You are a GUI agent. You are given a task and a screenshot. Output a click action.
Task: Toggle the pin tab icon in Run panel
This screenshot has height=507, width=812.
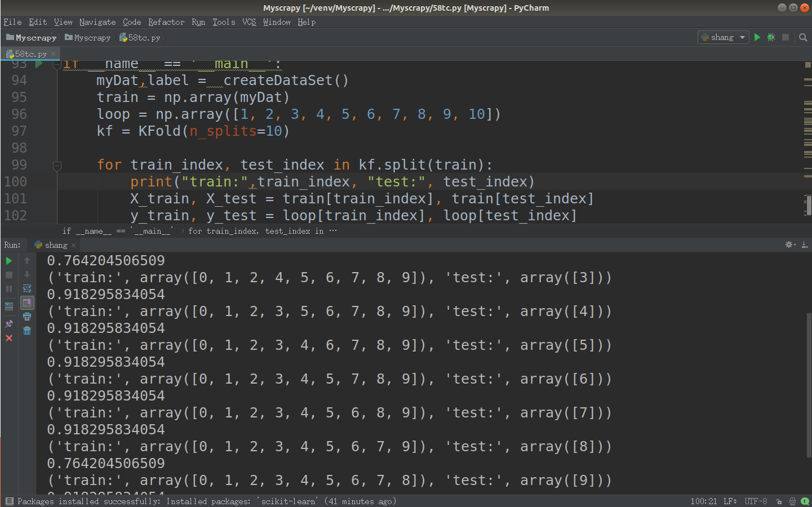pos(9,324)
